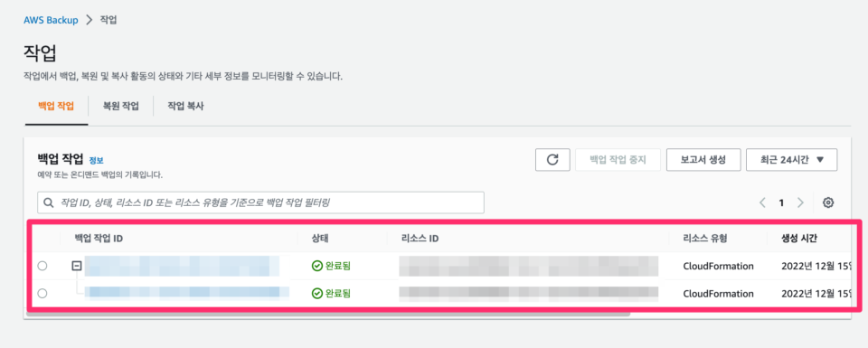Open the AWS Backup breadcrumb link
This screenshot has height=348, width=868.
coord(51,20)
